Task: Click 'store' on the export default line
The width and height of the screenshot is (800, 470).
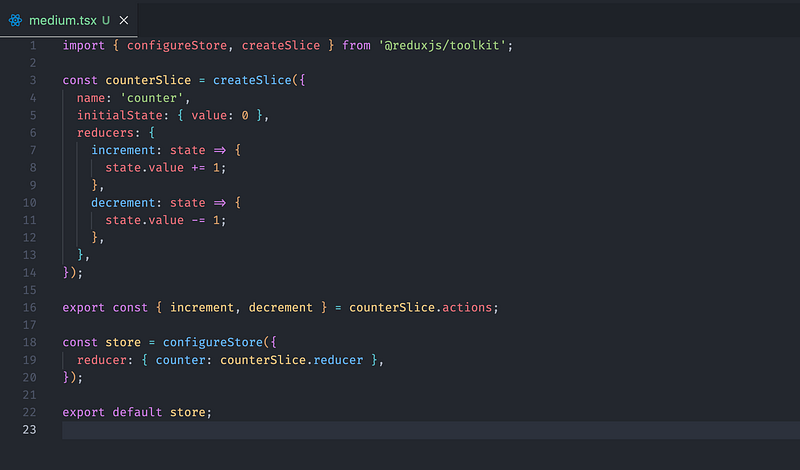Action: (187, 412)
